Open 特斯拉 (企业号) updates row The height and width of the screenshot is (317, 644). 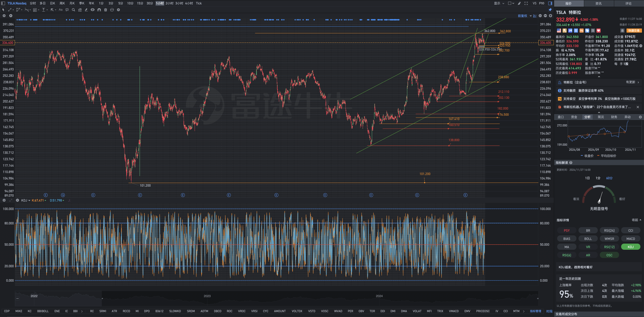(599, 82)
